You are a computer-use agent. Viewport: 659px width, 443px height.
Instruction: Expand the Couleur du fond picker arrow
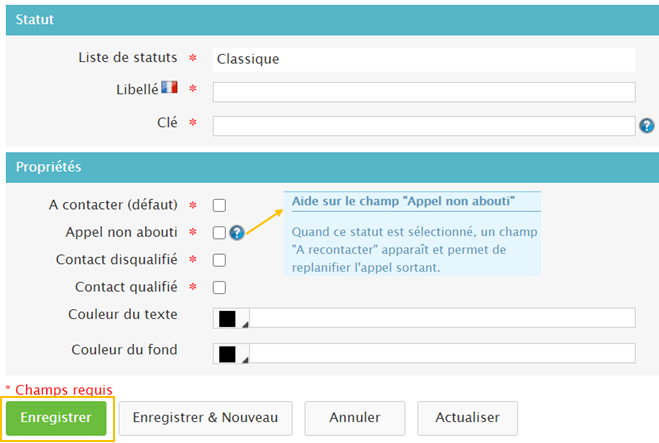click(x=246, y=359)
